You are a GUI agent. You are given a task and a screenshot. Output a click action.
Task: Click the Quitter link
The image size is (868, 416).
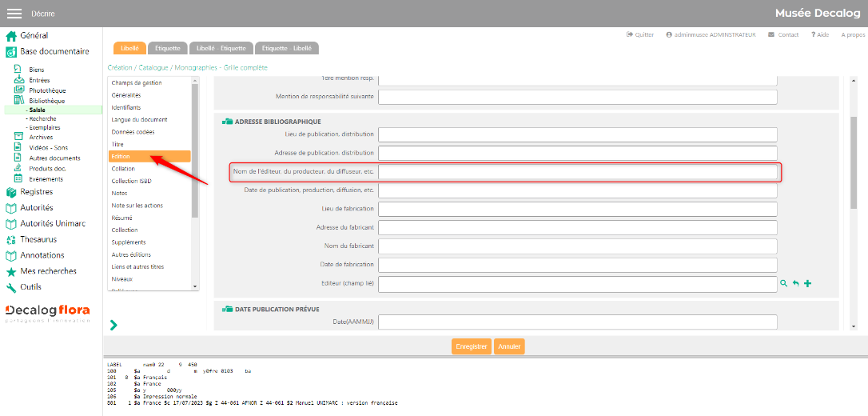(x=640, y=35)
